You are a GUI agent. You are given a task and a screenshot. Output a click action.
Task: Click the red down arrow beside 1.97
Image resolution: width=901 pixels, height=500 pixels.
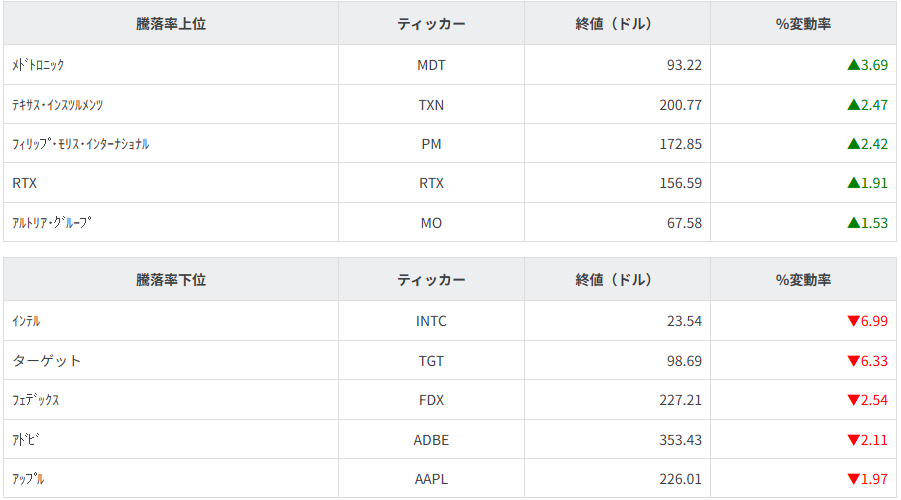853,479
